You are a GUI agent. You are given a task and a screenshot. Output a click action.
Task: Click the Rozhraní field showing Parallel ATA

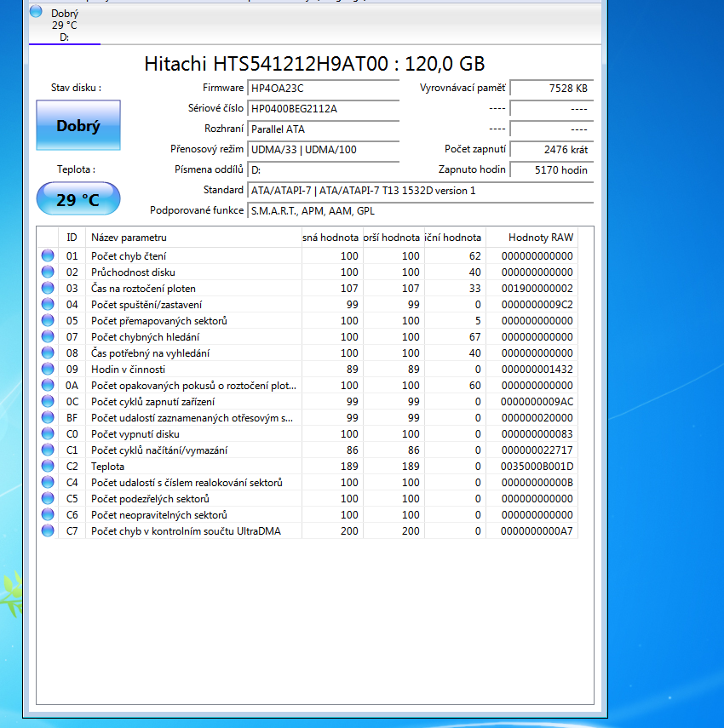pos(323,129)
